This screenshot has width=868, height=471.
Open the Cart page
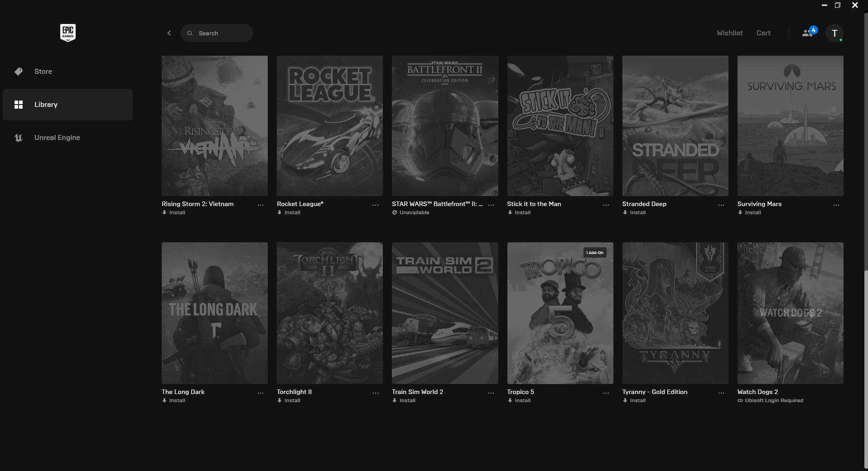tap(763, 33)
